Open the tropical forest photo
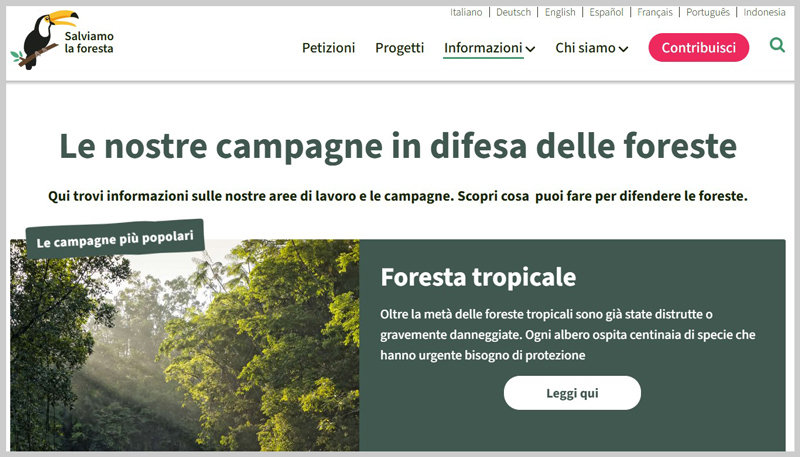The image size is (800, 457). (x=185, y=345)
